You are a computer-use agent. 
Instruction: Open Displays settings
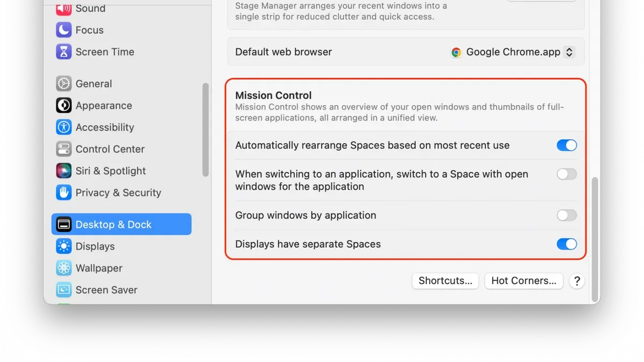[x=121, y=246]
